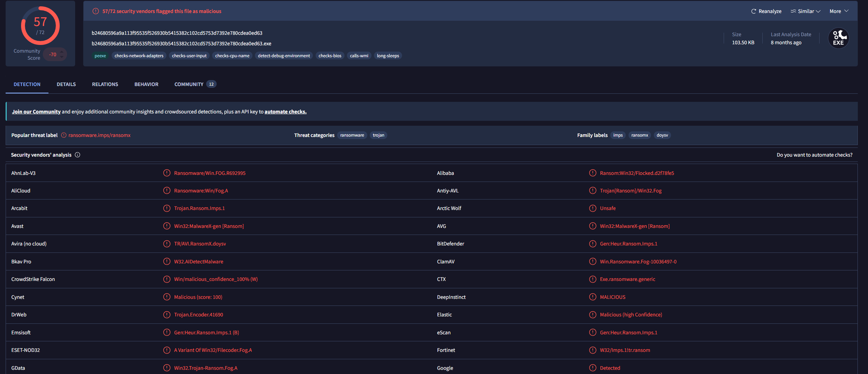Click the alert icon in the Bkav Pro row
Screen dimensions: 868x374
pyautogui.click(x=167, y=261)
